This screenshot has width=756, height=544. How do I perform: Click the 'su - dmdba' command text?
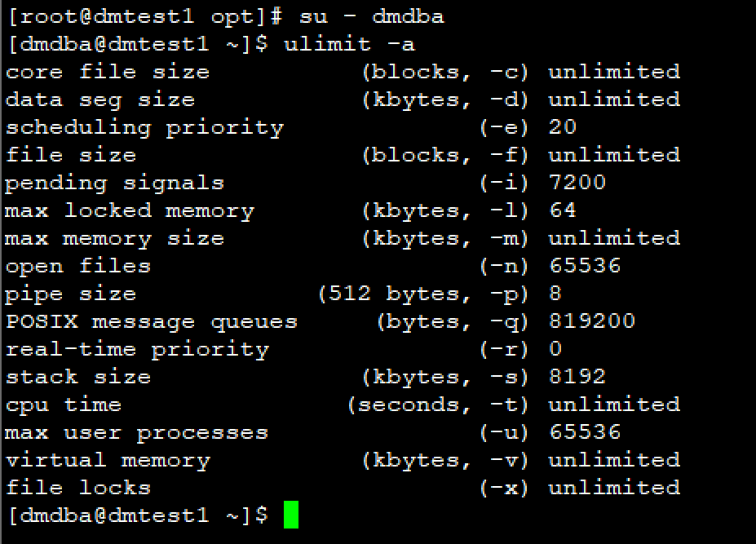click(x=372, y=16)
